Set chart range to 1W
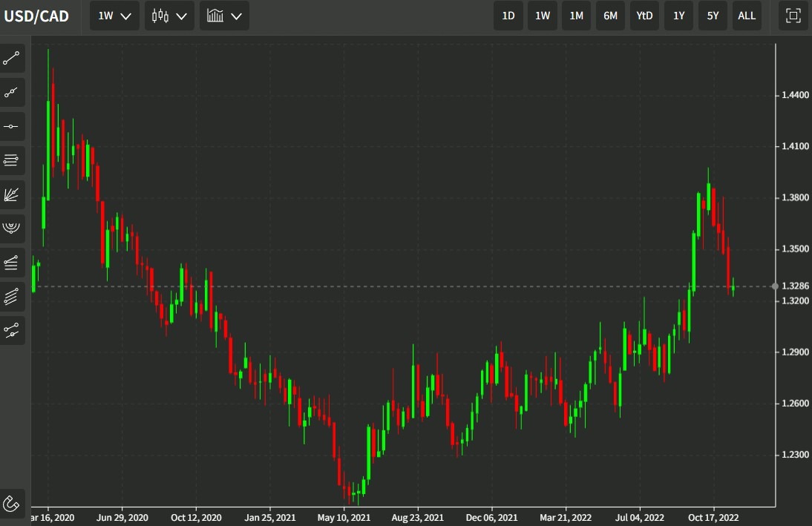812x526 pixels. 542,16
